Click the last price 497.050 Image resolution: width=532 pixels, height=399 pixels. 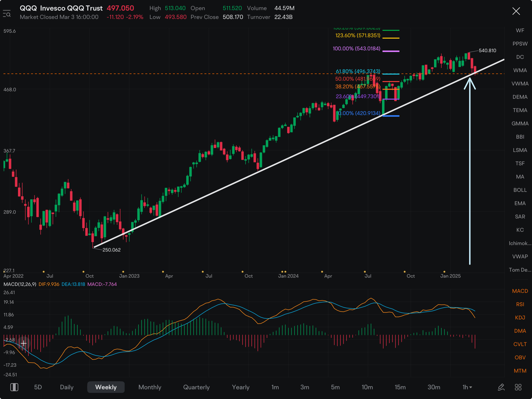coord(120,8)
